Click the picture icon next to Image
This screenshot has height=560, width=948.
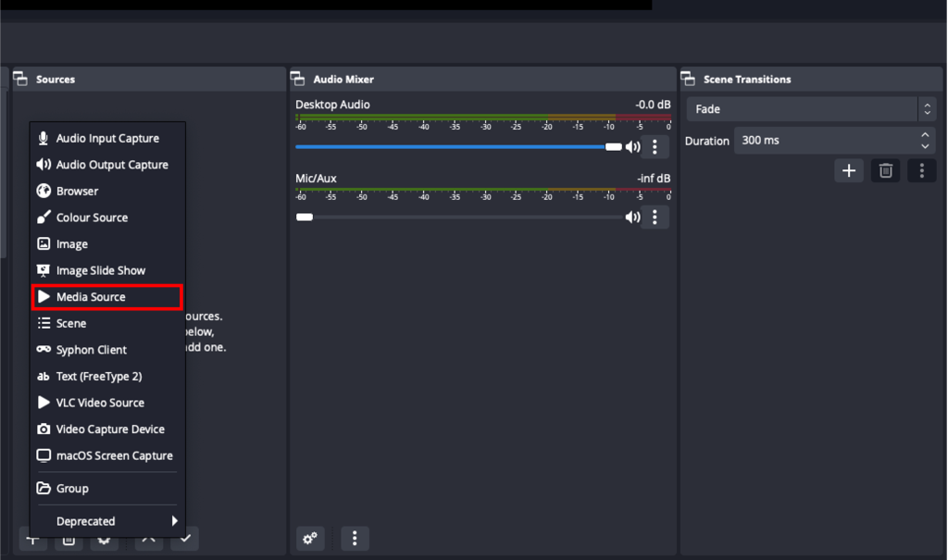pyautogui.click(x=44, y=243)
